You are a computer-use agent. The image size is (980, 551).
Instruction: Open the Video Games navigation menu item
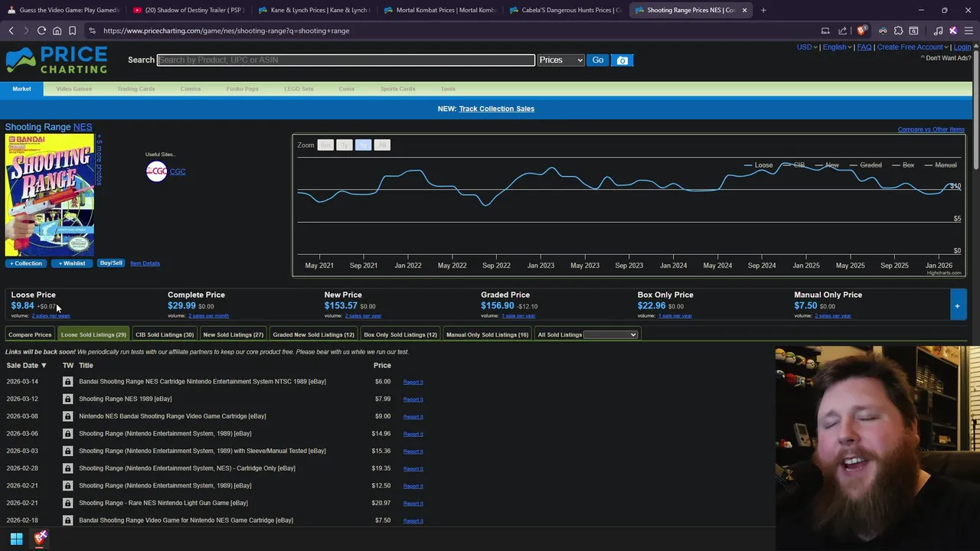(x=73, y=89)
